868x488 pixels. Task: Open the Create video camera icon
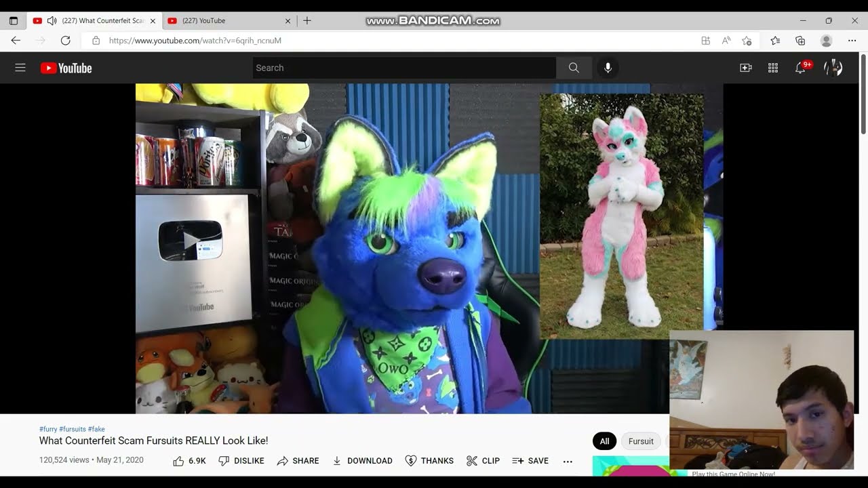pyautogui.click(x=746, y=68)
